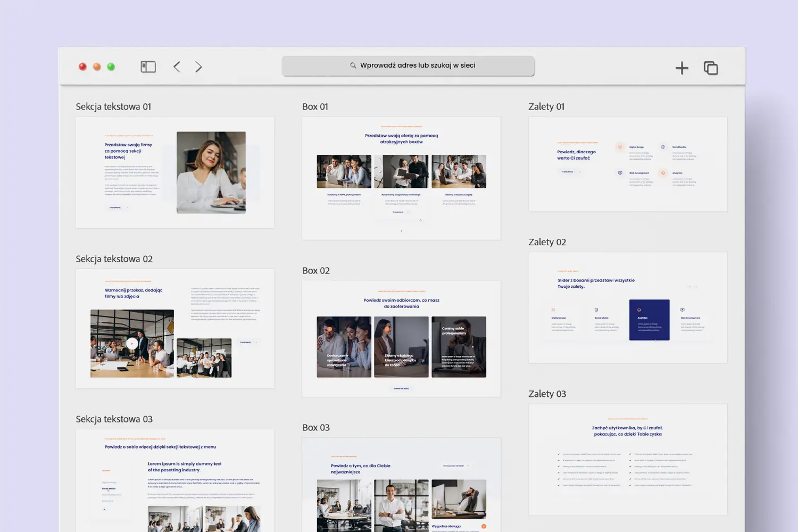Click 'Przedstaw swoją firmę za pomocą sekcji tekstowej' title

click(128, 151)
